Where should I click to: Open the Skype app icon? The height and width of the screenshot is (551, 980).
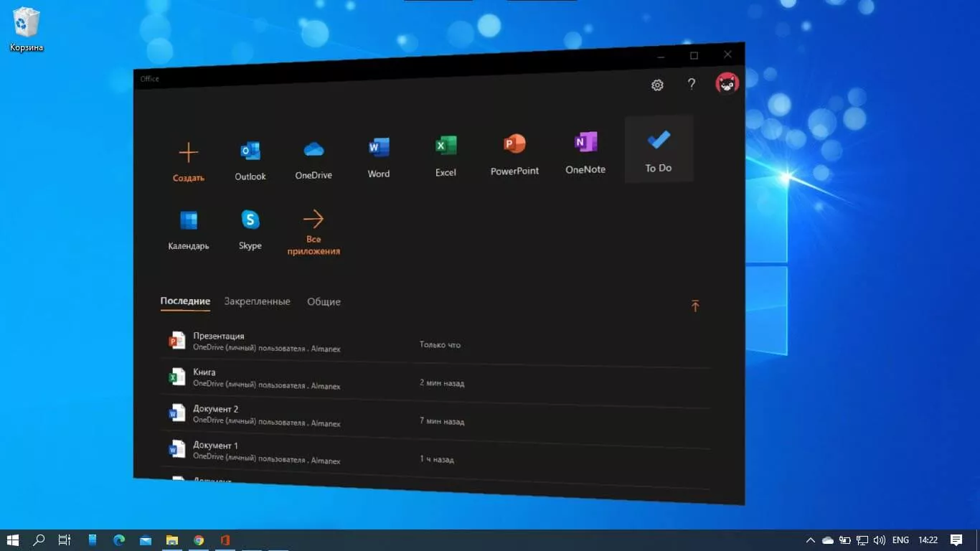[250, 229]
